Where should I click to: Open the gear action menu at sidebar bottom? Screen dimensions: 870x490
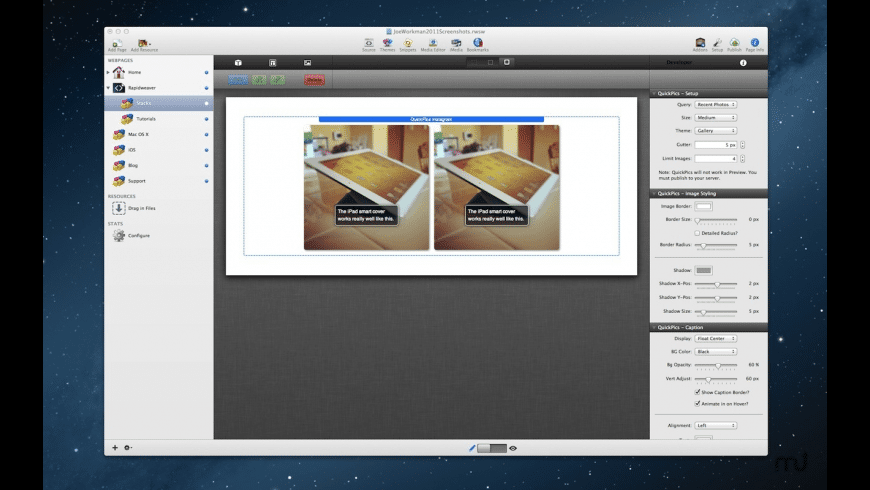pyautogui.click(x=128, y=447)
